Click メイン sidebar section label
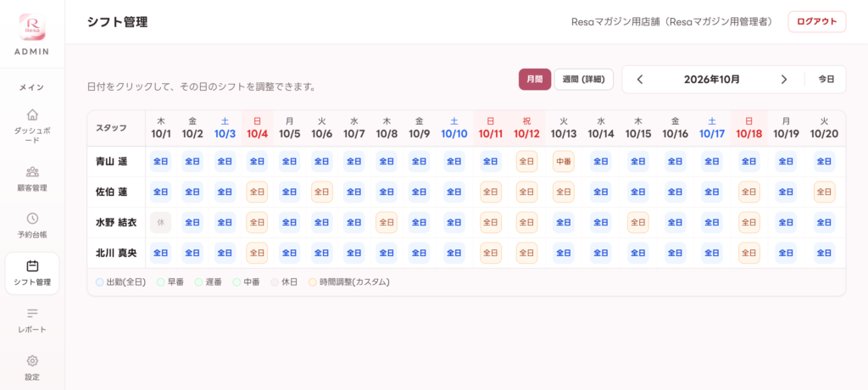The width and height of the screenshot is (868, 390). point(32,87)
